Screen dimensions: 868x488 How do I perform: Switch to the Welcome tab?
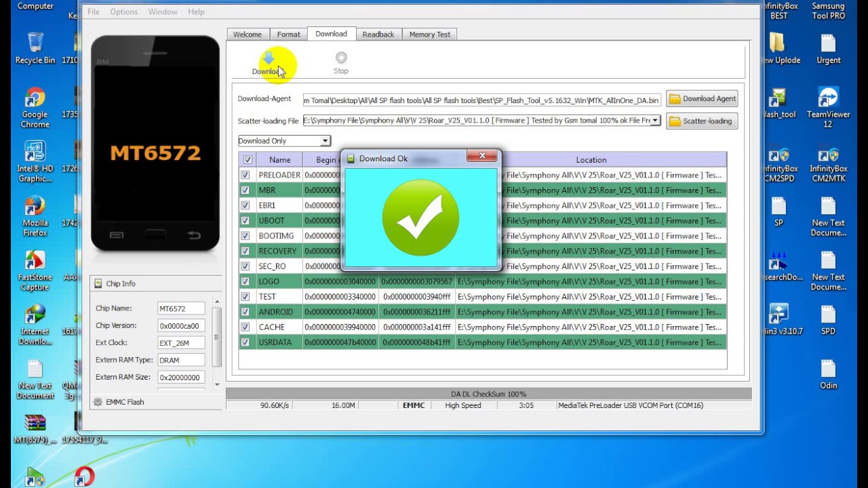(x=248, y=35)
